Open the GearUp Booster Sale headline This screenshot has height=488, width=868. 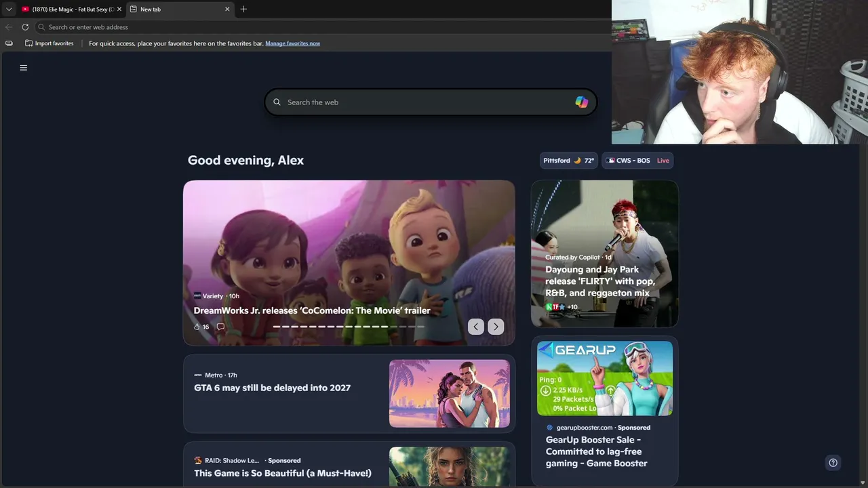(597, 452)
